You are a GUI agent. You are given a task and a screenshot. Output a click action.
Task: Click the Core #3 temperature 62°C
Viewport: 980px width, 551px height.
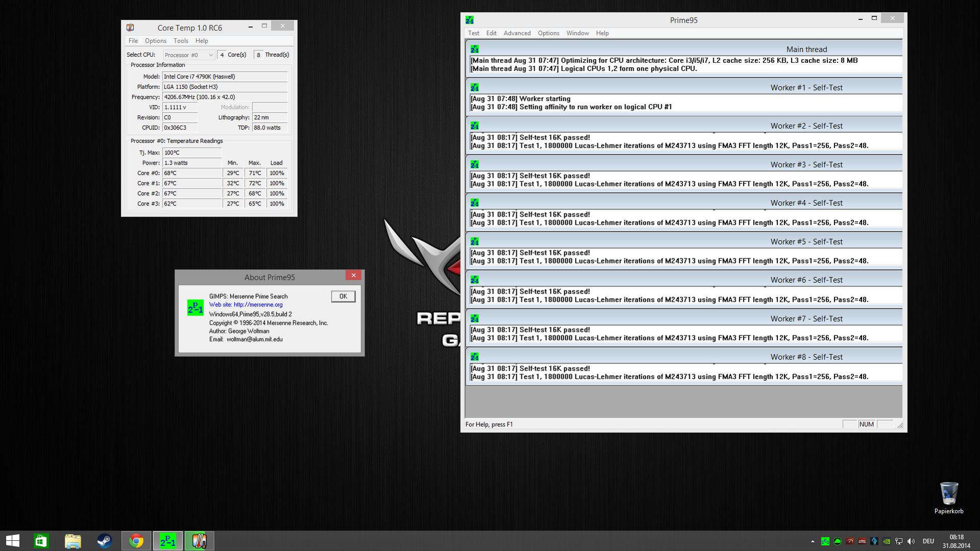(192, 204)
